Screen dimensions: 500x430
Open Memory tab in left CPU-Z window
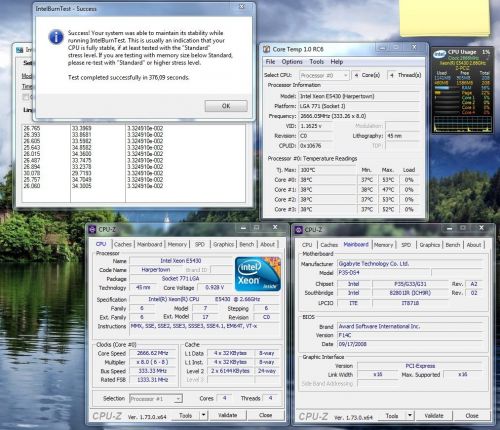tap(177, 244)
